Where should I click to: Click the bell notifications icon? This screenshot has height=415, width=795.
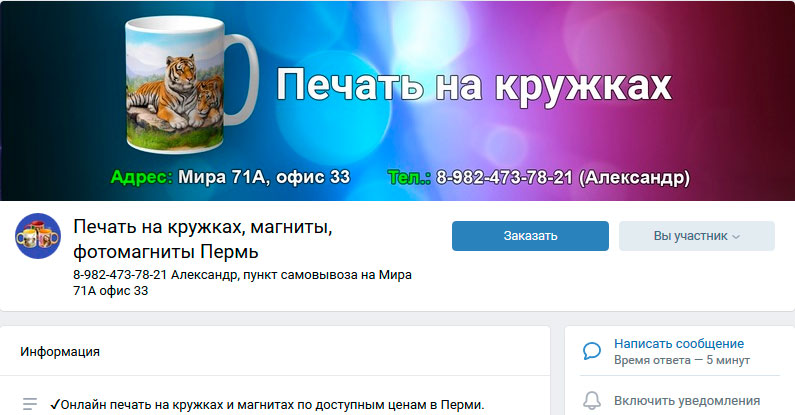[x=592, y=400]
